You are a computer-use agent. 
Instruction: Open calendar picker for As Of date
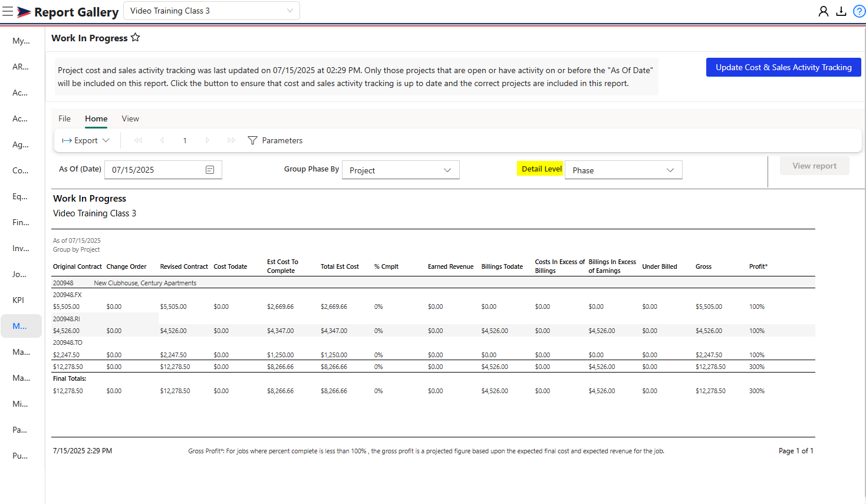tap(210, 170)
